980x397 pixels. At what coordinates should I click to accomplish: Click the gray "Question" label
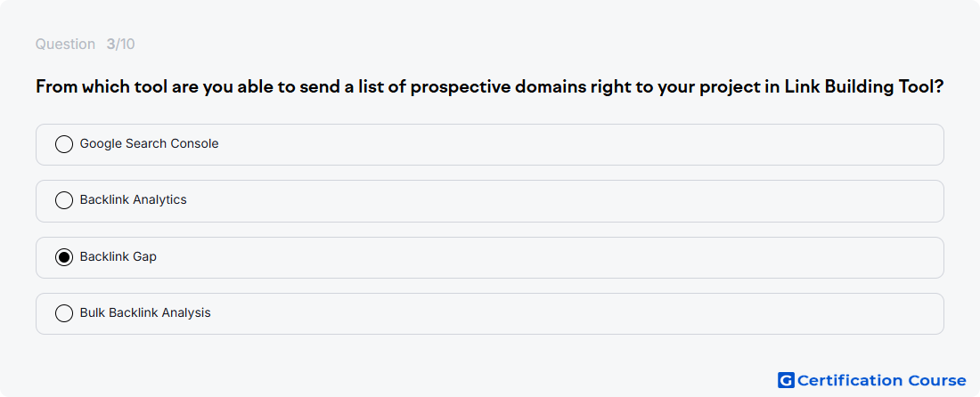click(65, 45)
